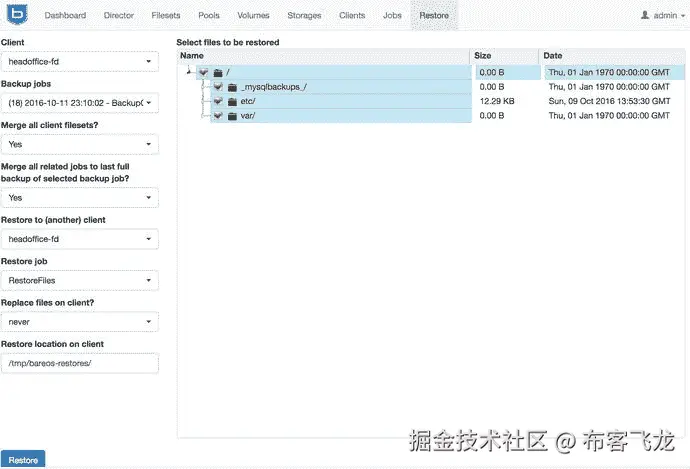The image size is (690, 469).
Task: Go to the Director tab
Action: pos(118,15)
